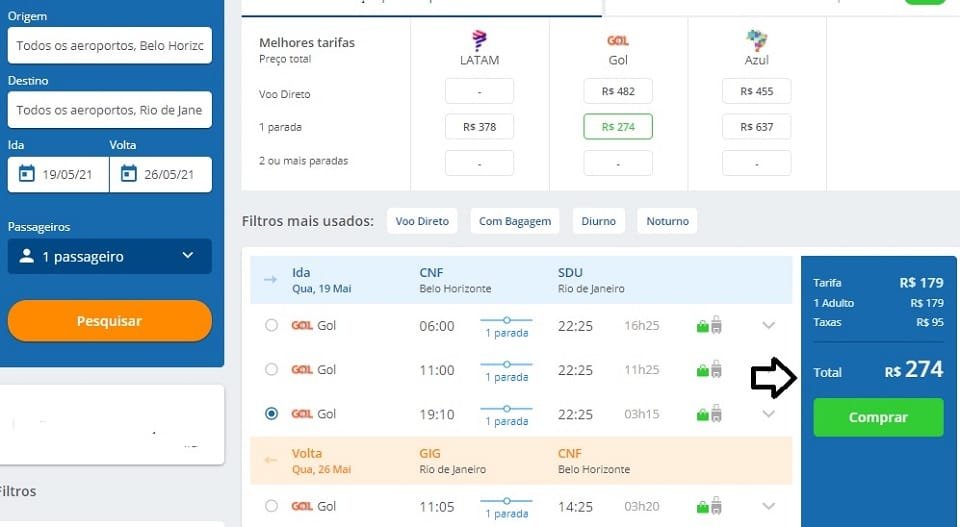This screenshot has height=527, width=960.
Task: Apply the Noturno filter
Action: pos(667,221)
